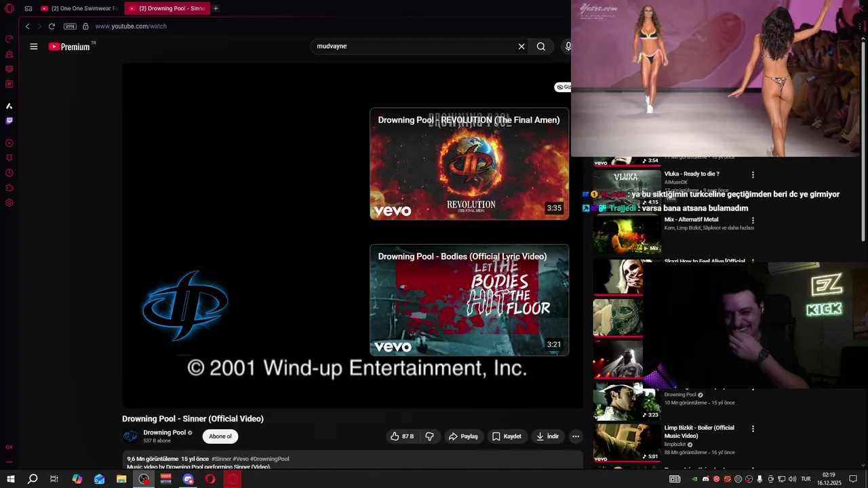Reload the YouTube page
Image resolution: width=868 pixels, height=488 pixels.
coord(52,26)
